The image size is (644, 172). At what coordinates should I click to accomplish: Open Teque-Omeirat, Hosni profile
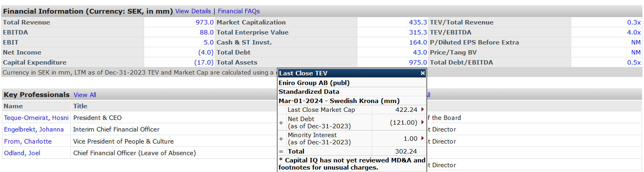pyautogui.click(x=36, y=118)
